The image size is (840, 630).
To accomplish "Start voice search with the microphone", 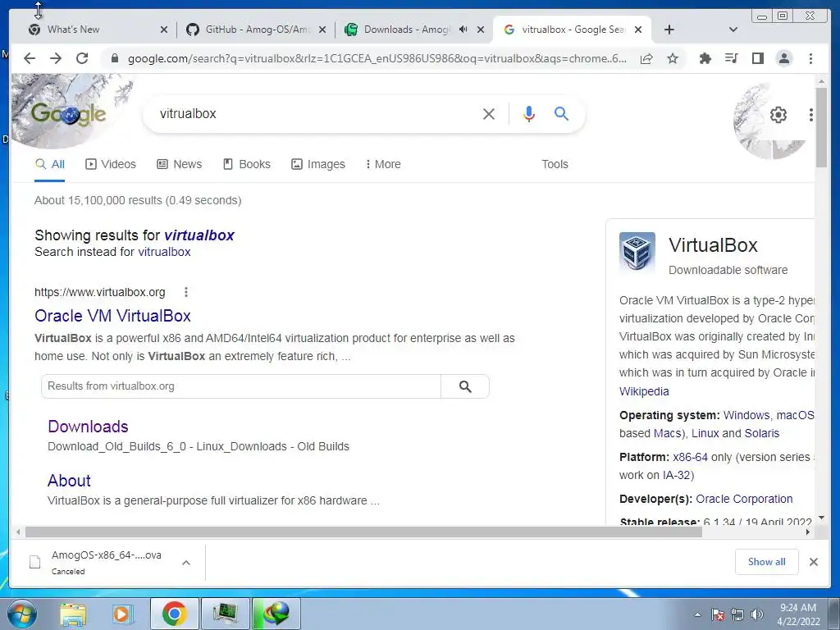I will click(x=529, y=113).
